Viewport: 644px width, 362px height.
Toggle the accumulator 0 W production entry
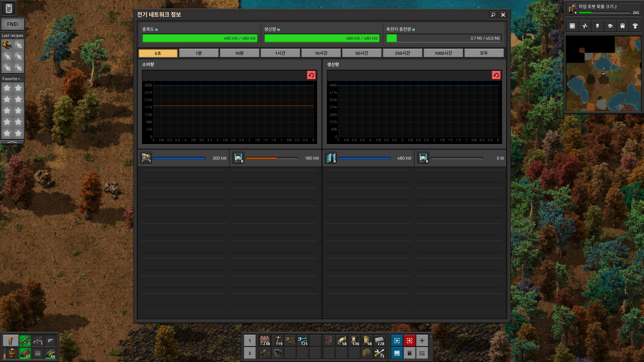tap(461, 158)
